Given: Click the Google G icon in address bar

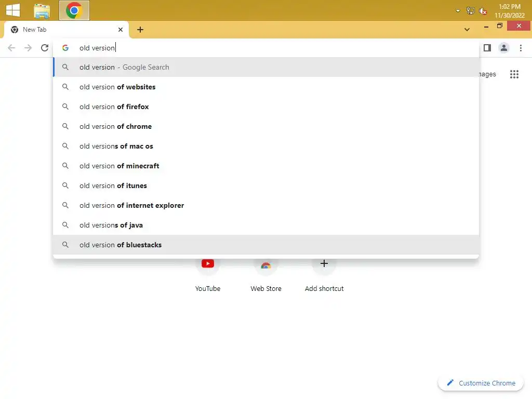Looking at the screenshot, I should [x=65, y=48].
